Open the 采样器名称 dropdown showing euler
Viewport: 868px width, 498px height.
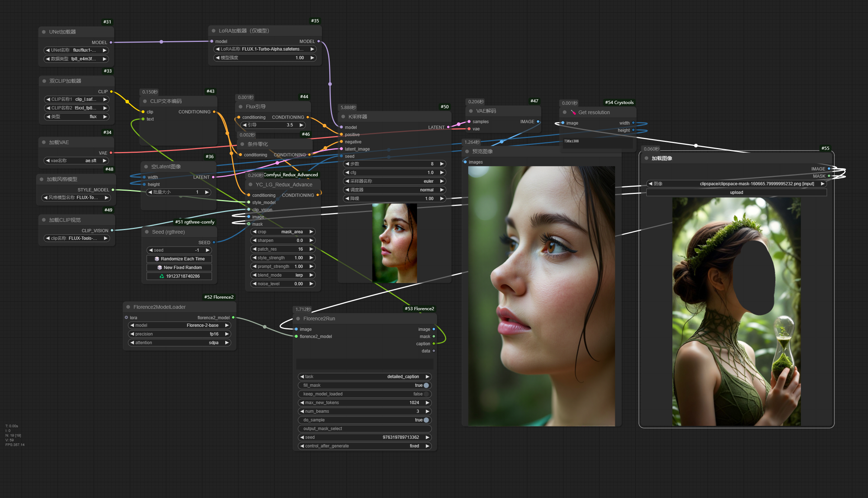click(x=394, y=181)
